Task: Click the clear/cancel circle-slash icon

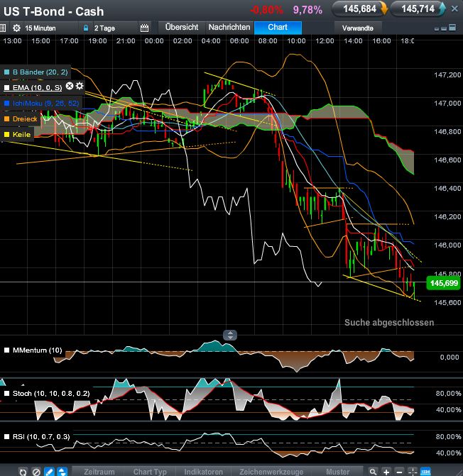Action: pos(36,472)
